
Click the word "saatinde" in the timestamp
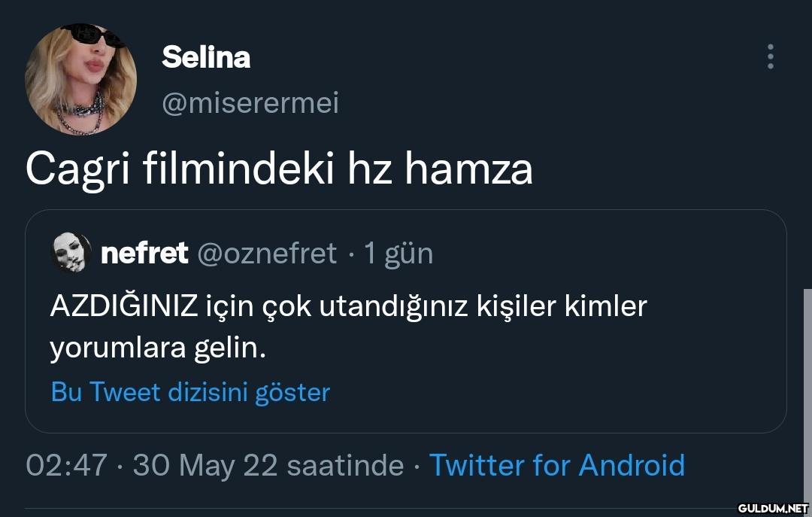346,465
